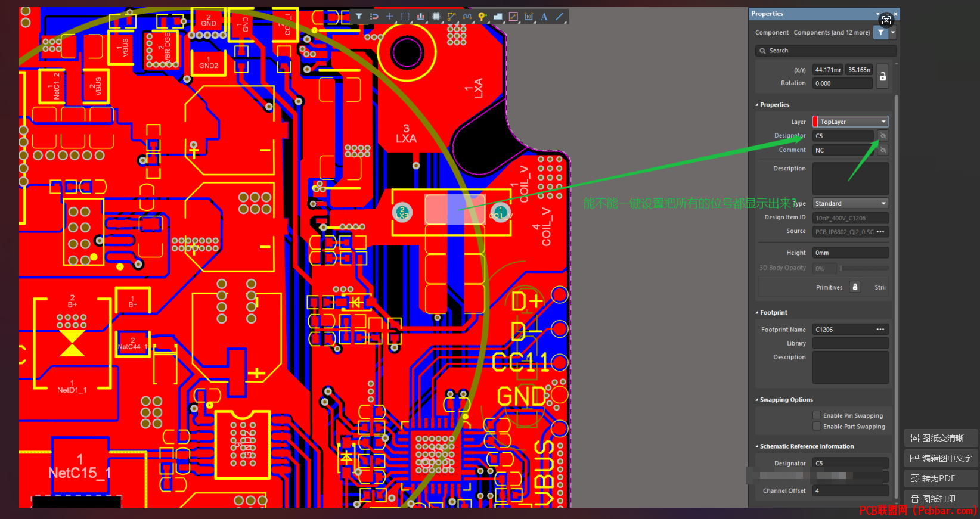Image resolution: width=980 pixels, height=519 pixels.
Task: Toggle Designator C5 visibility eye
Action: click(x=883, y=136)
